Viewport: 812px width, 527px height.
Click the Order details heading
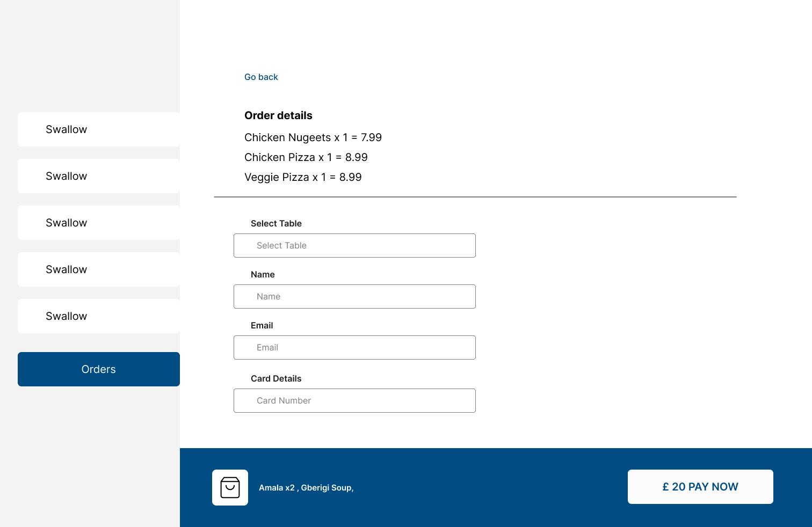278,115
